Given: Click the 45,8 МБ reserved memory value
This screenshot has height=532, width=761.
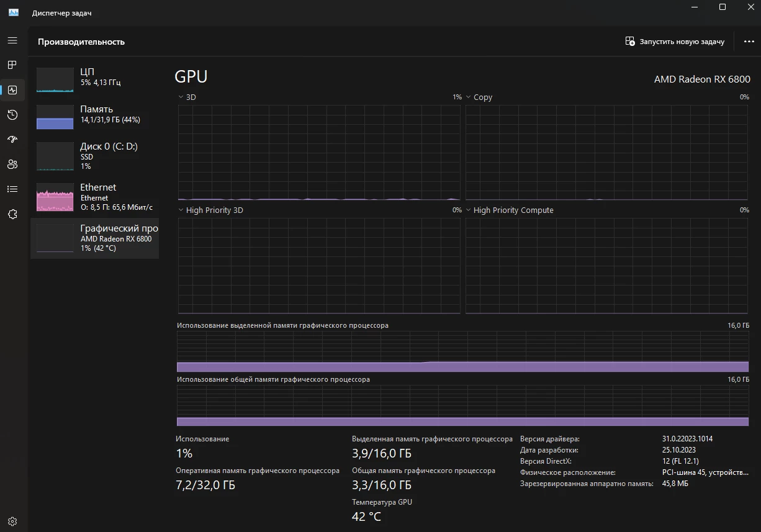Looking at the screenshot, I should 675,484.
